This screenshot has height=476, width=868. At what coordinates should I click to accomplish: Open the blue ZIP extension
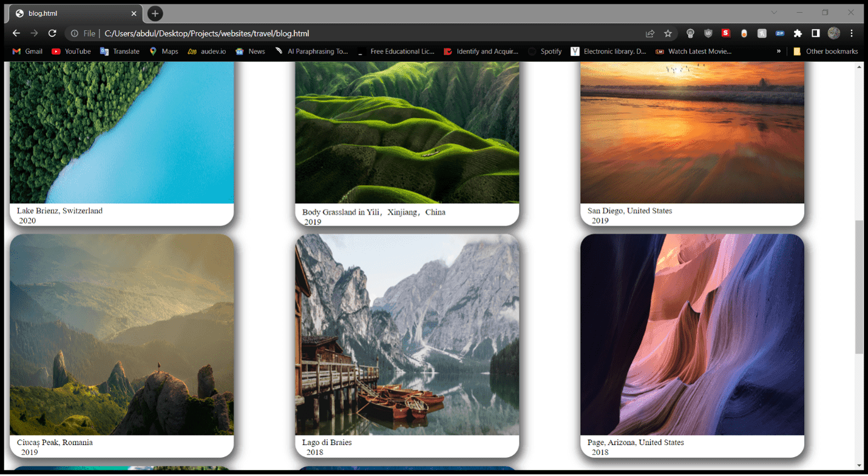click(x=780, y=33)
